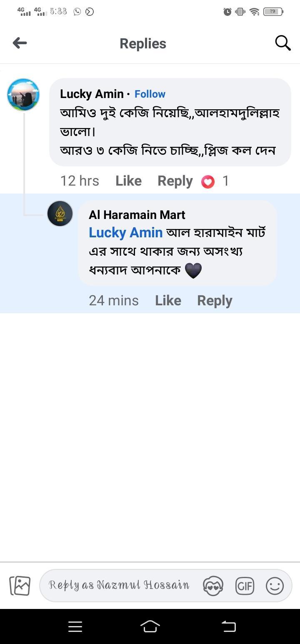The image size is (300, 644).
Task: Open Al Haramain Mart's profile picture
Action: (x=60, y=214)
